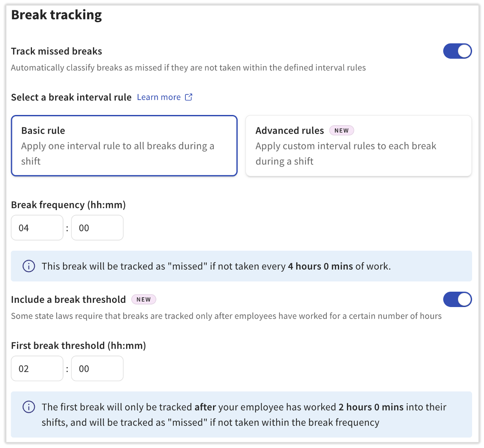Focus the First break threshold hours field
The image size is (484, 448).
point(37,368)
